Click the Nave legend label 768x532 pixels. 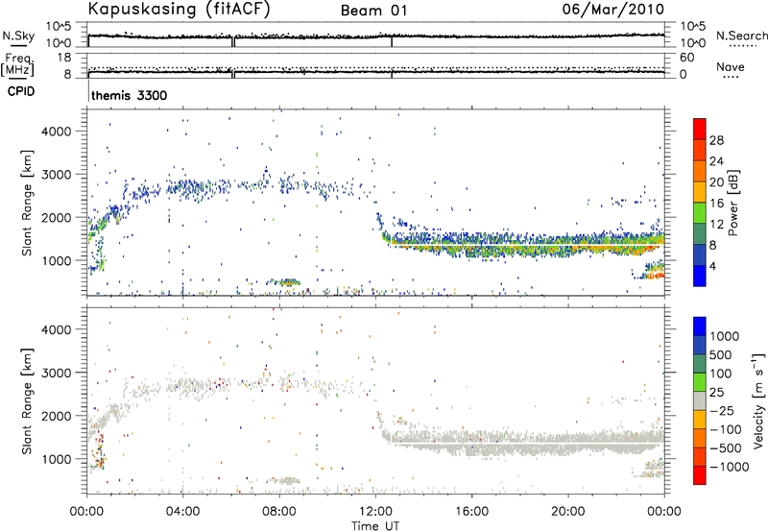[x=731, y=67]
